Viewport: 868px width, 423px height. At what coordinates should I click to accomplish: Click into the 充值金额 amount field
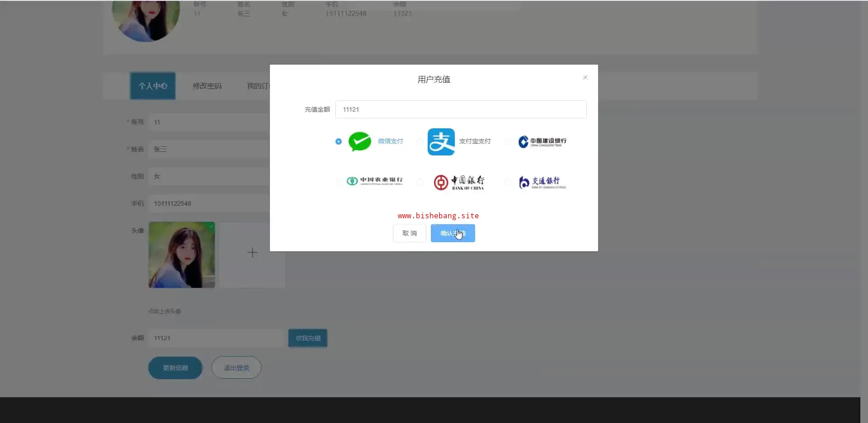click(x=461, y=109)
